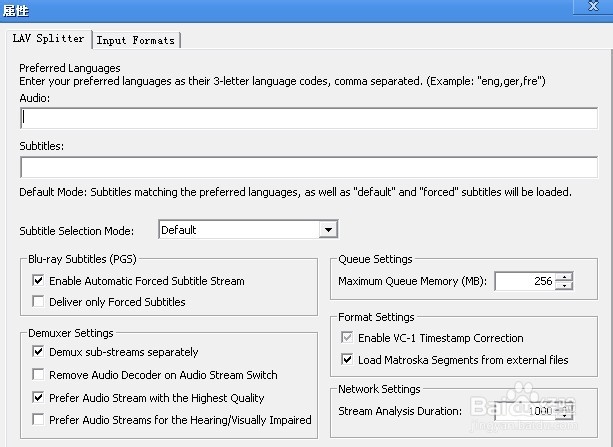Click the Network Settings group label

click(x=379, y=389)
